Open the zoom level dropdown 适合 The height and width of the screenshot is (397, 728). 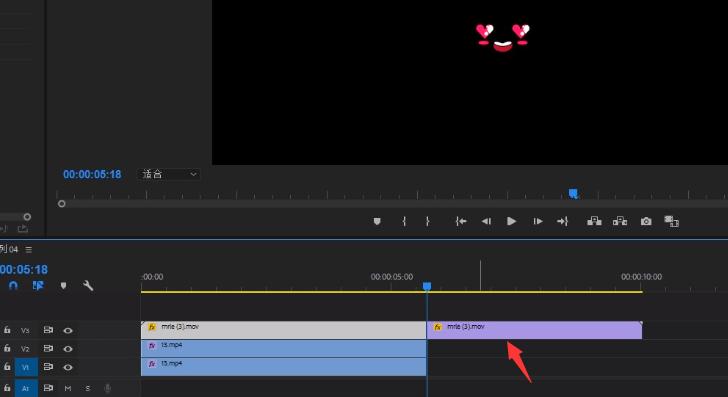coord(169,174)
